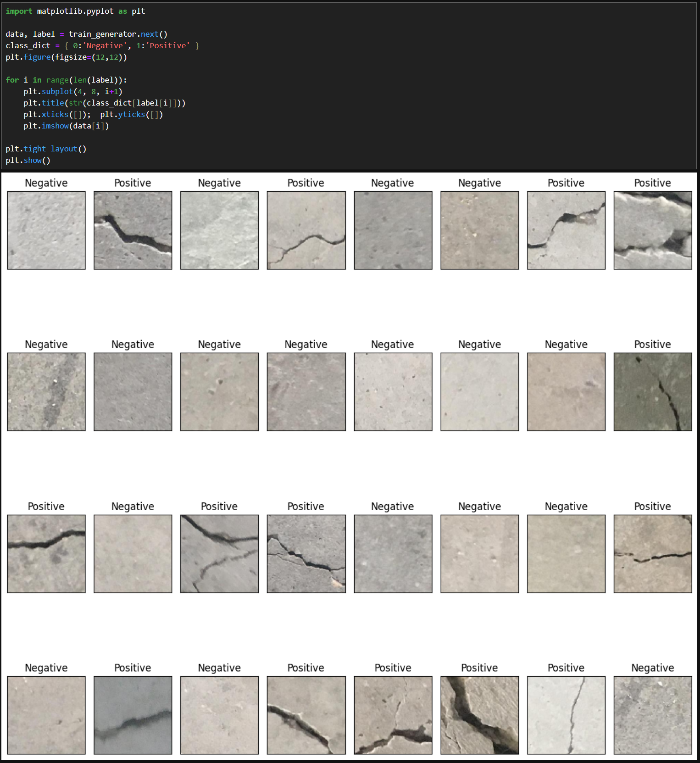The height and width of the screenshot is (763, 700).
Task: Select third row's last image, thin horizontal crack
Action: [653, 554]
